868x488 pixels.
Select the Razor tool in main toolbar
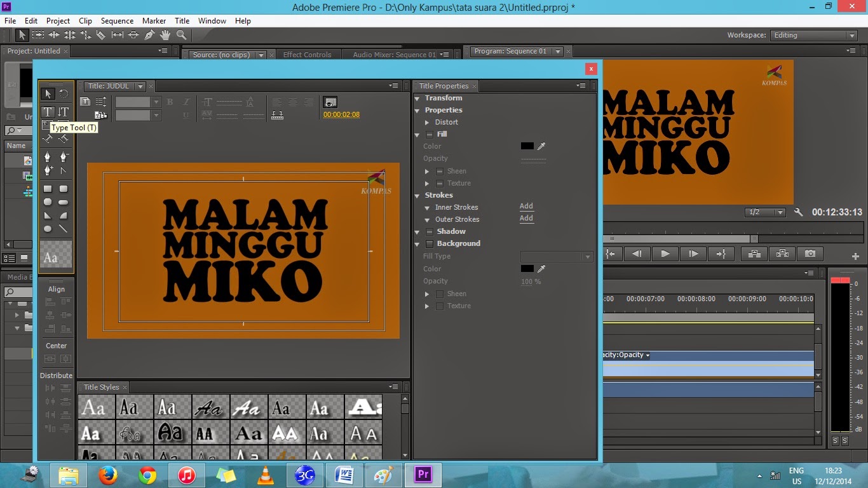(x=100, y=35)
